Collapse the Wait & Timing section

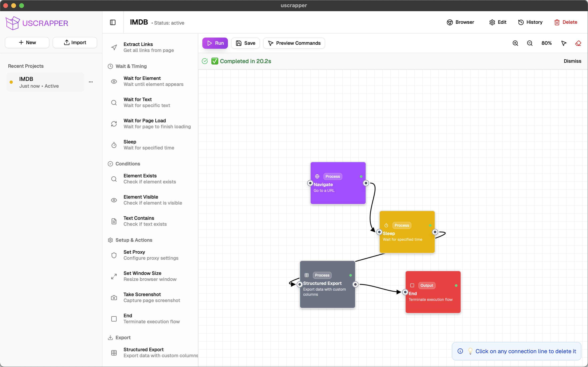click(x=131, y=66)
